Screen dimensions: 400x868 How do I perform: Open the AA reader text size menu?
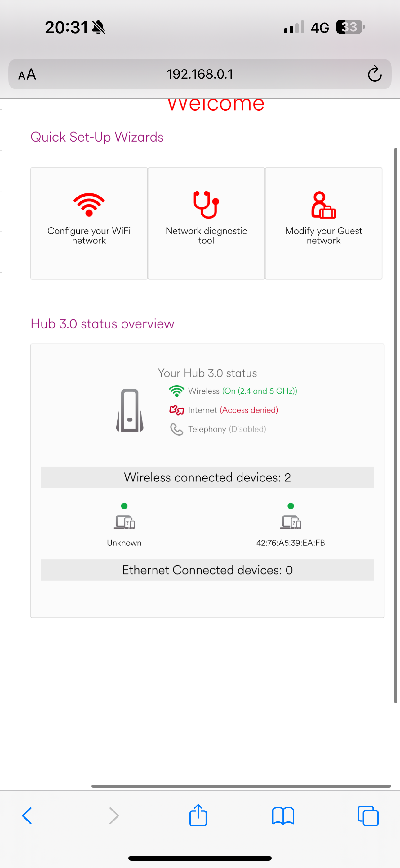pos(27,75)
